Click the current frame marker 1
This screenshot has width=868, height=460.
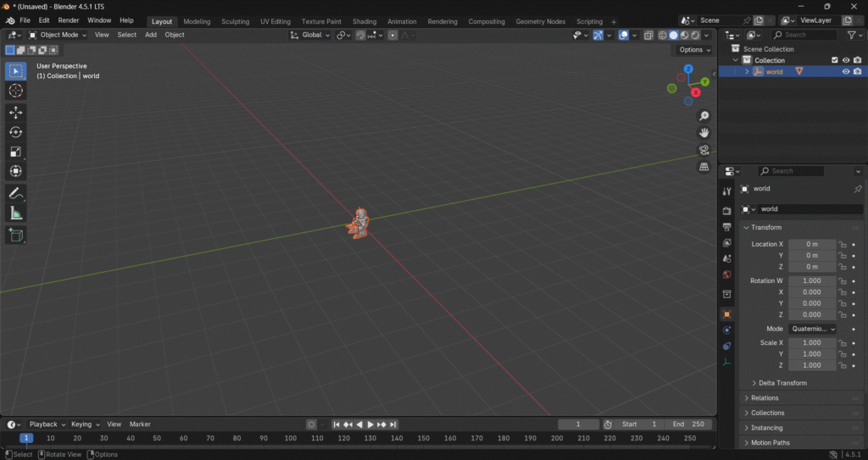[26, 438]
